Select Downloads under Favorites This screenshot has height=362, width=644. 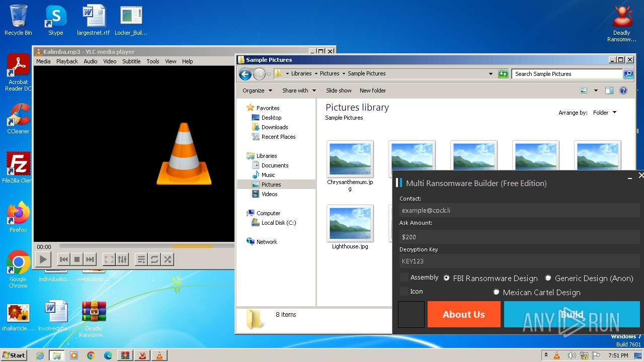click(x=275, y=127)
